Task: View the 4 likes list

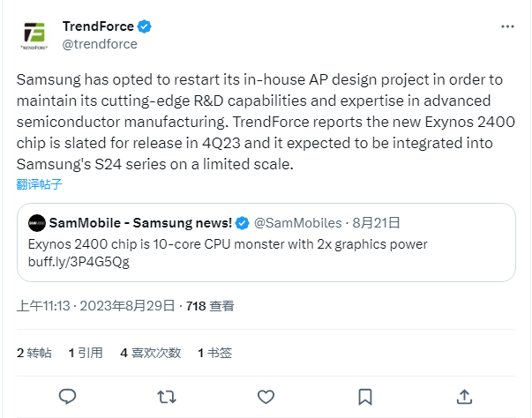Action: point(151,352)
